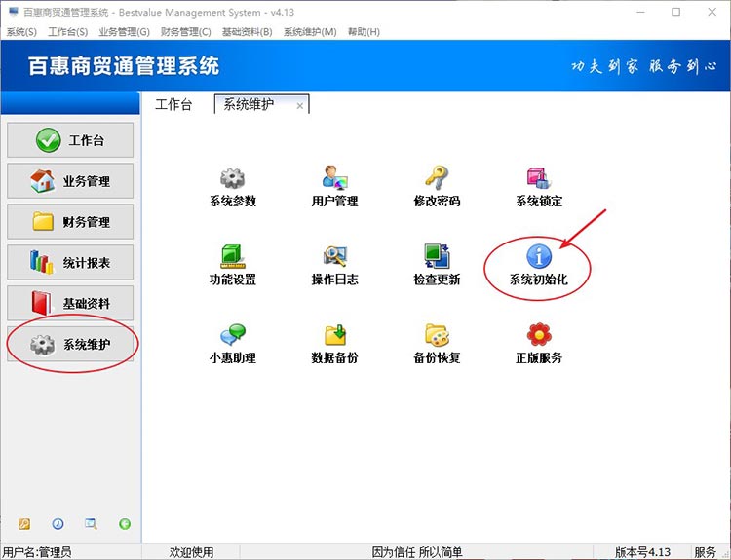Open the 财务管理(C) menu

[x=185, y=32]
